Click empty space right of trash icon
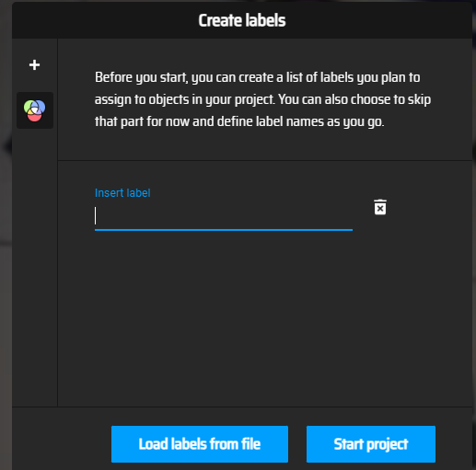This screenshot has height=470, width=476. tap(430, 207)
